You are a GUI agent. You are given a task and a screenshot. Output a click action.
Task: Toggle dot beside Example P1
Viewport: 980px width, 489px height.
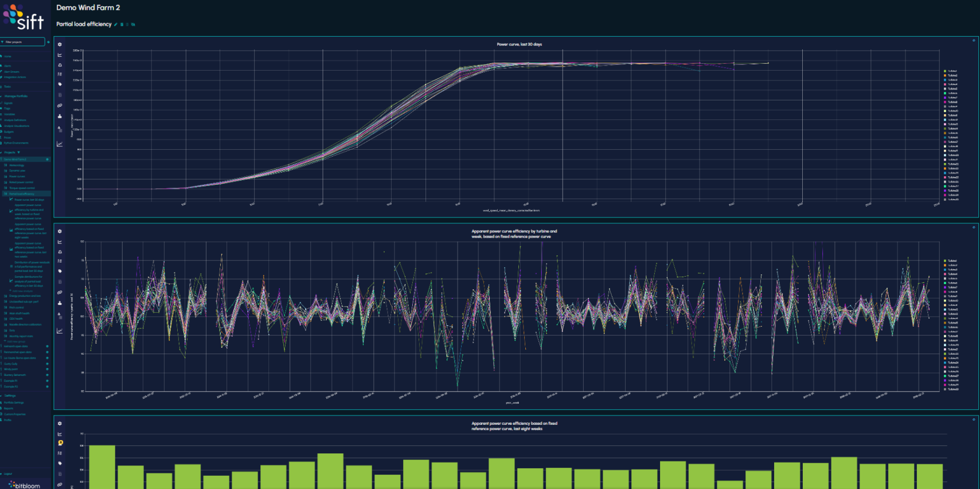pyautogui.click(x=47, y=381)
